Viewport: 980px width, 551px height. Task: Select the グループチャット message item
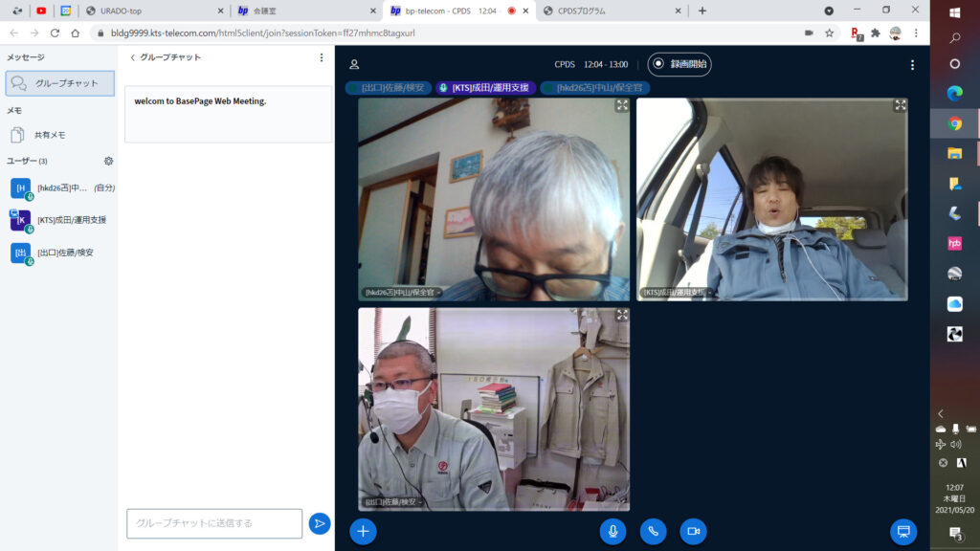point(59,83)
